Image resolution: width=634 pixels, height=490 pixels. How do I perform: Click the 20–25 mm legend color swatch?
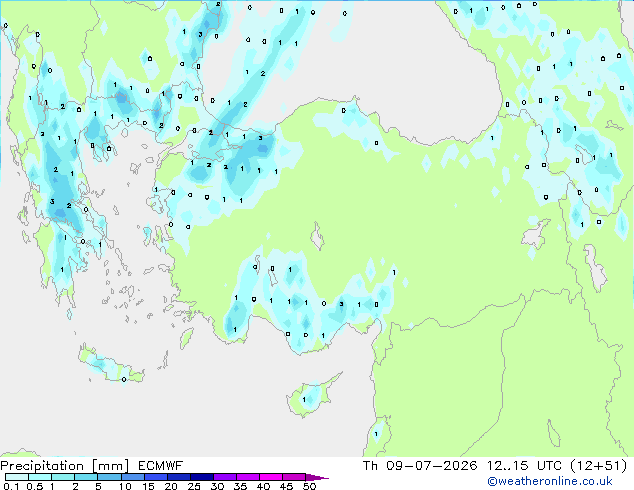[178, 477]
